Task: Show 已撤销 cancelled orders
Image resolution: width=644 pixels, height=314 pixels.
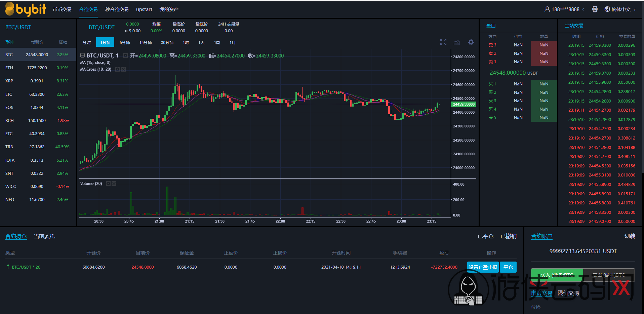Action: 509,236
